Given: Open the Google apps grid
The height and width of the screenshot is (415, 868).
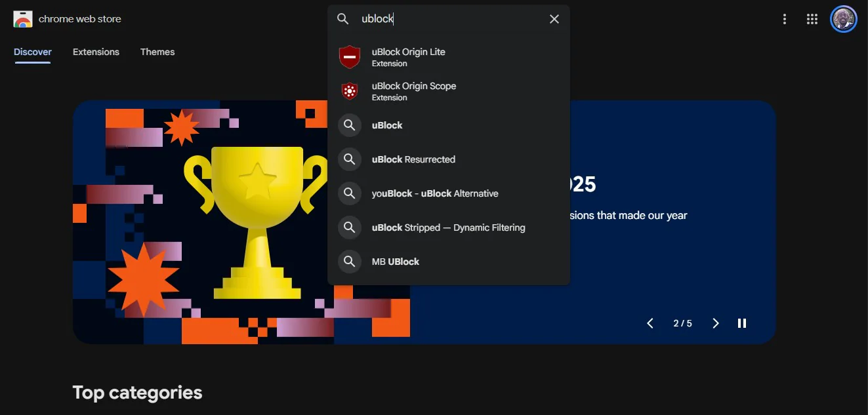Looking at the screenshot, I should (x=812, y=19).
